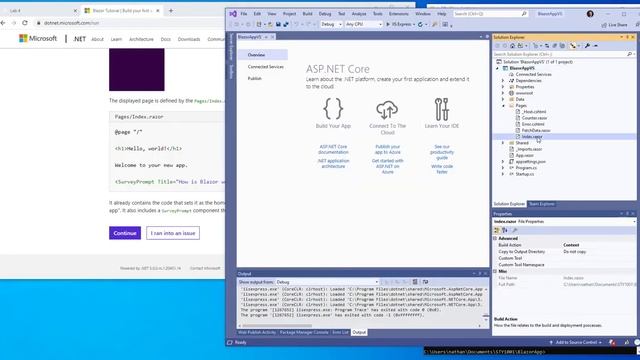Click the Live Share icon
Viewport: 640px width, 360px height.
[x=604, y=25]
